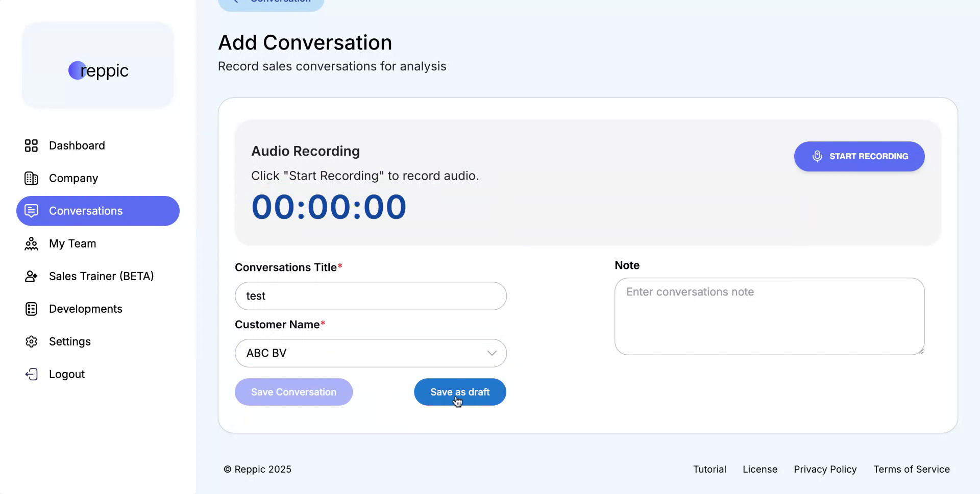Click the Logout exit icon
Screen dimensions: 980x494
coord(31,374)
